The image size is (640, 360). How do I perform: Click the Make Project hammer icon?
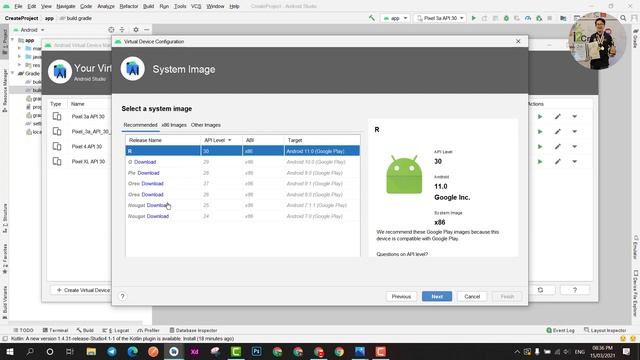pos(371,18)
